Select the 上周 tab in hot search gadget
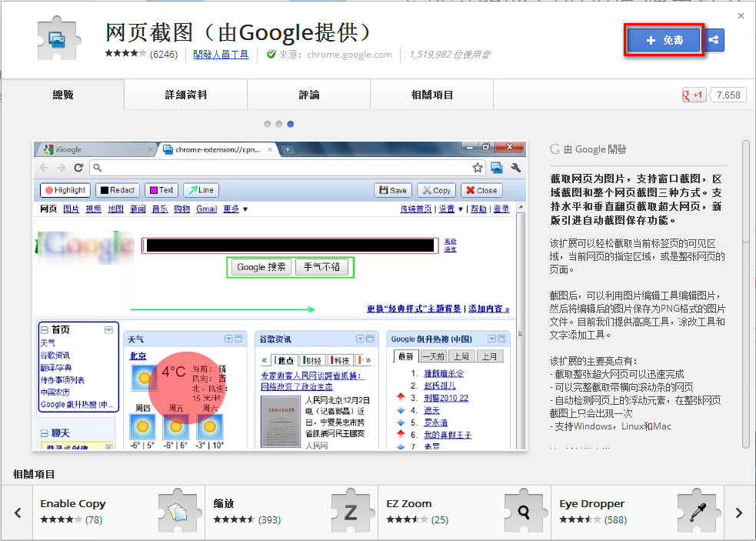This screenshot has height=541, width=756. (461, 356)
